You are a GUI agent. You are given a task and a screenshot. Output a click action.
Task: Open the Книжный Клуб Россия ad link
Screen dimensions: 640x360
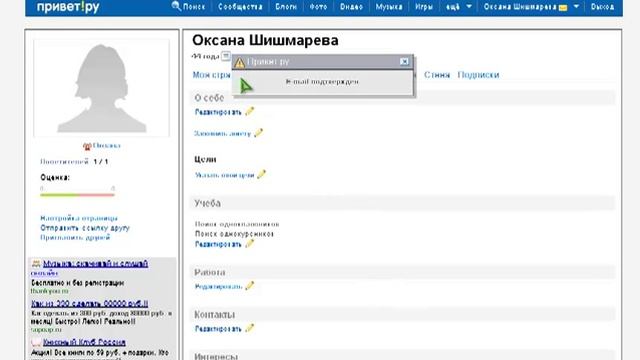coord(84,342)
